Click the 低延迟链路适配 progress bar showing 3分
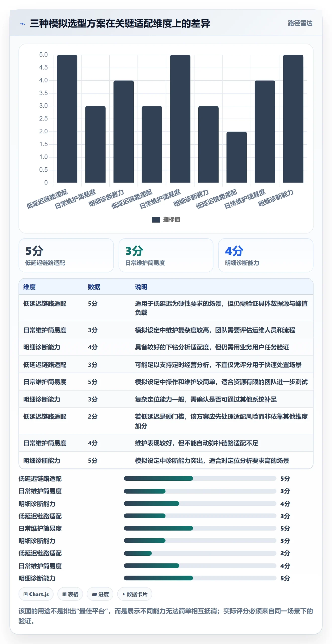The height and width of the screenshot is (644, 332). point(200,516)
